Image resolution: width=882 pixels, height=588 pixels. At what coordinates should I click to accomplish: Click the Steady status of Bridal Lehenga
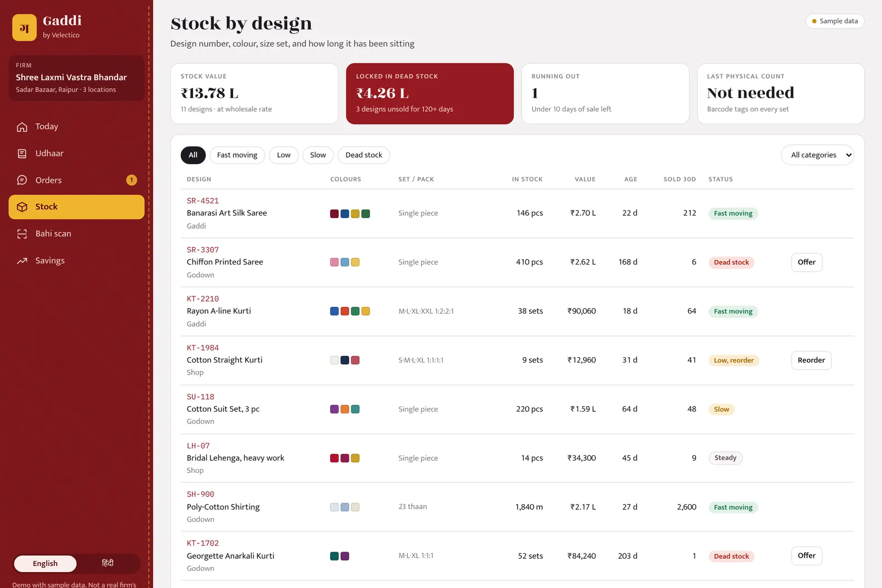click(725, 458)
